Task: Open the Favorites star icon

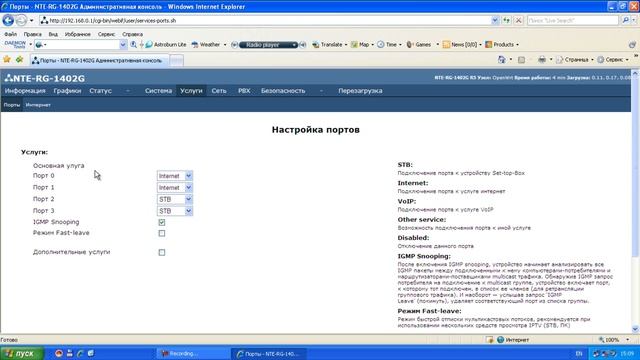Action: [7, 60]
